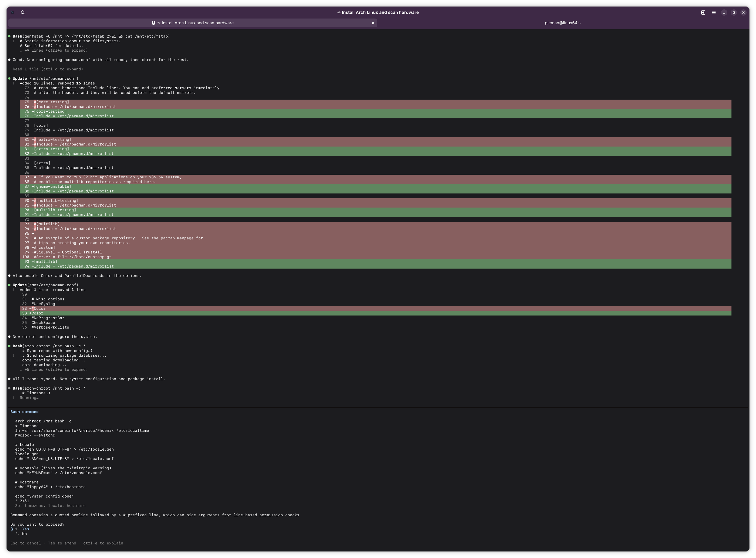Close the Install Arch Linux tab
The height and width of the screenshot is (558, 756).
pos(373,23)
